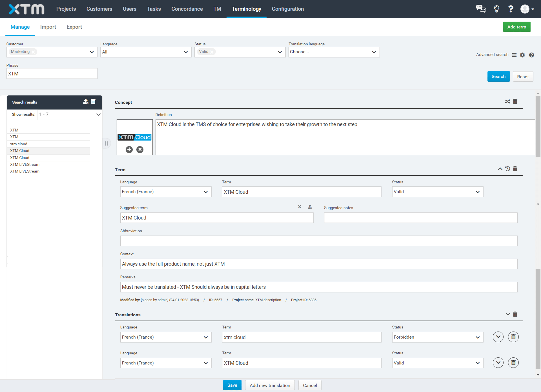
Task: View Term history clock icon
Action: [507, 169]
